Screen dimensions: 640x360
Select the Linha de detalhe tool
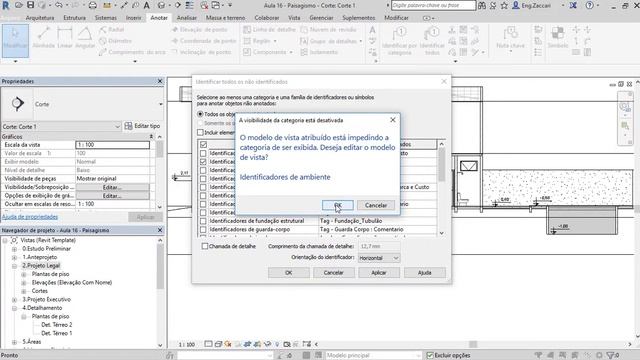point(269,29)
